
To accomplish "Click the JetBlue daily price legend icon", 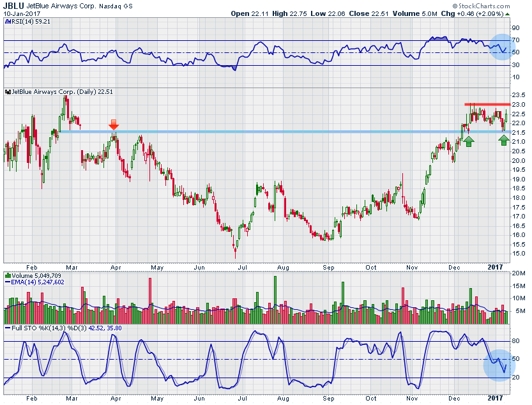I will (8, 92).
